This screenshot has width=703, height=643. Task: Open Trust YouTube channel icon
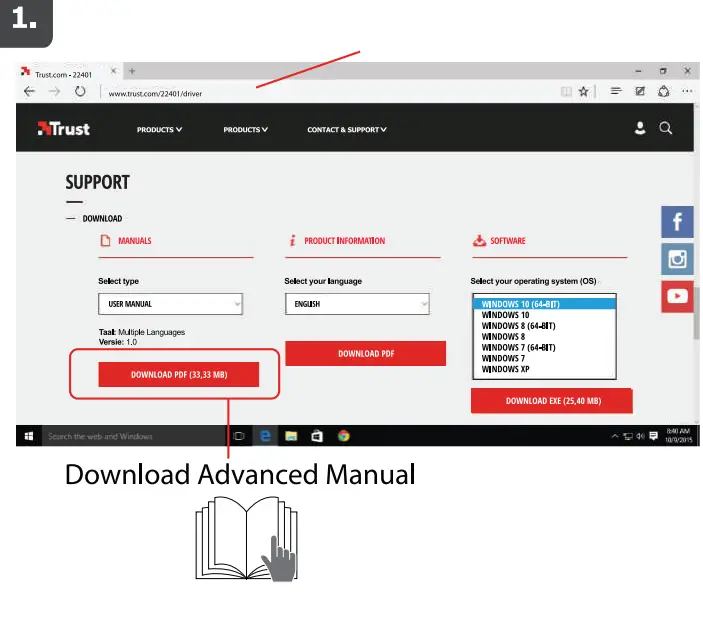677,296
